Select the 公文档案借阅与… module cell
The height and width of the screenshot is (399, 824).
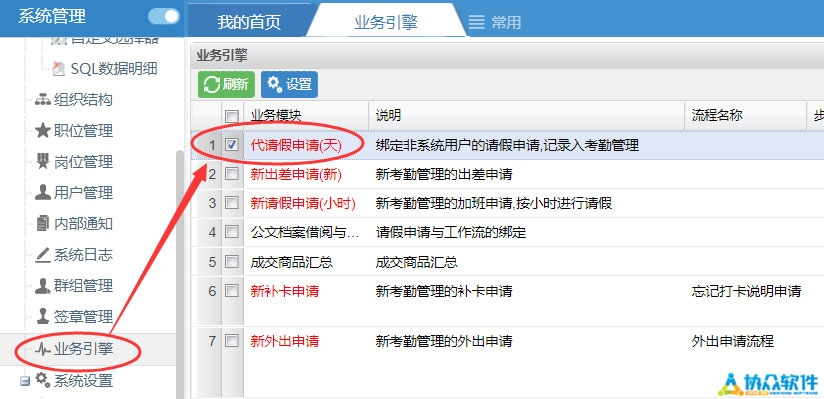[x=305, y=232]
